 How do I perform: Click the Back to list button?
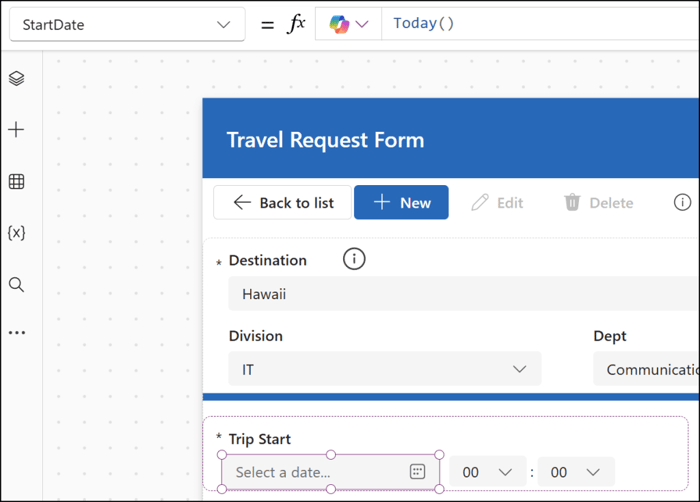point(283,202)
